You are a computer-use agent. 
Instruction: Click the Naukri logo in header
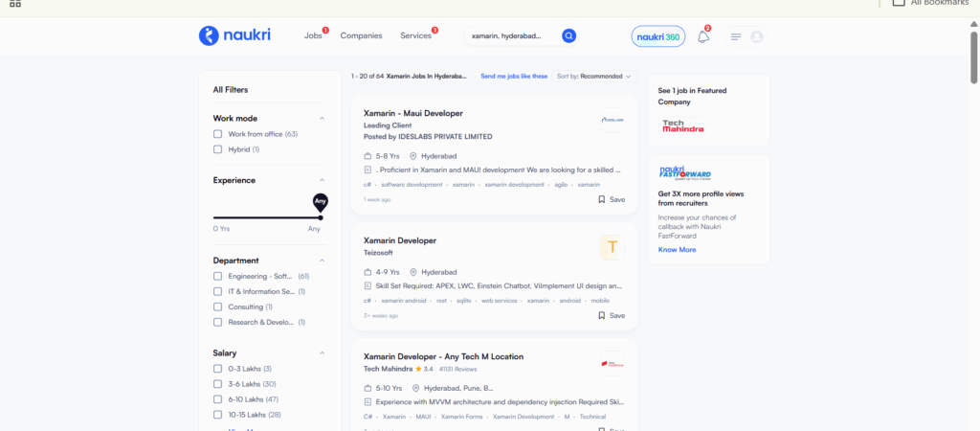click(x=234, y=35)
